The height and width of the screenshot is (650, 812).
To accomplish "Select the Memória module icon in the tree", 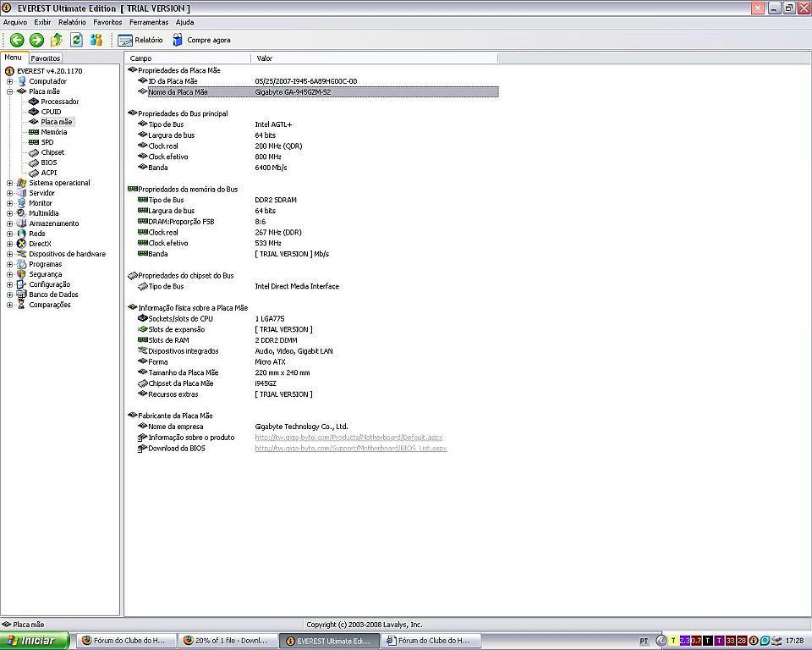I will 34,132.
